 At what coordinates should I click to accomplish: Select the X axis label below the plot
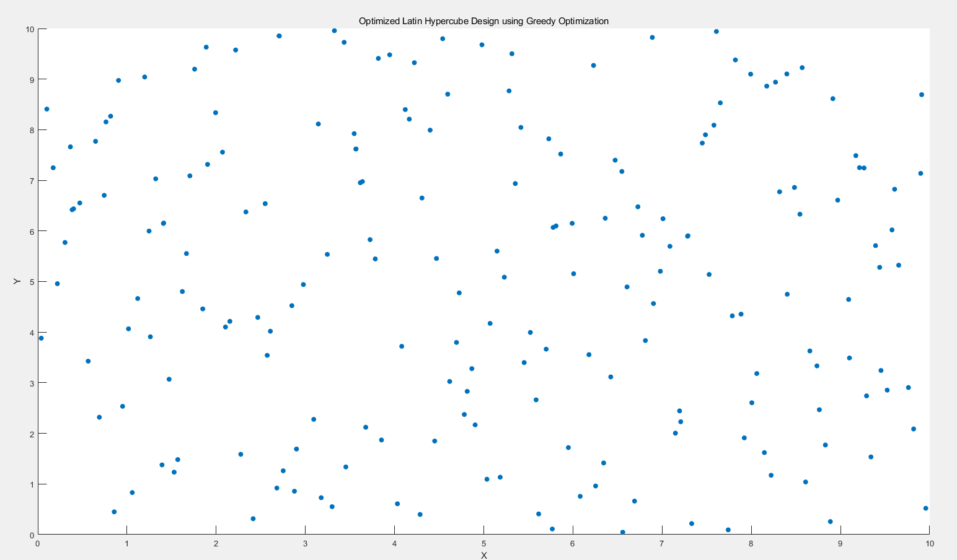[484, 555]
